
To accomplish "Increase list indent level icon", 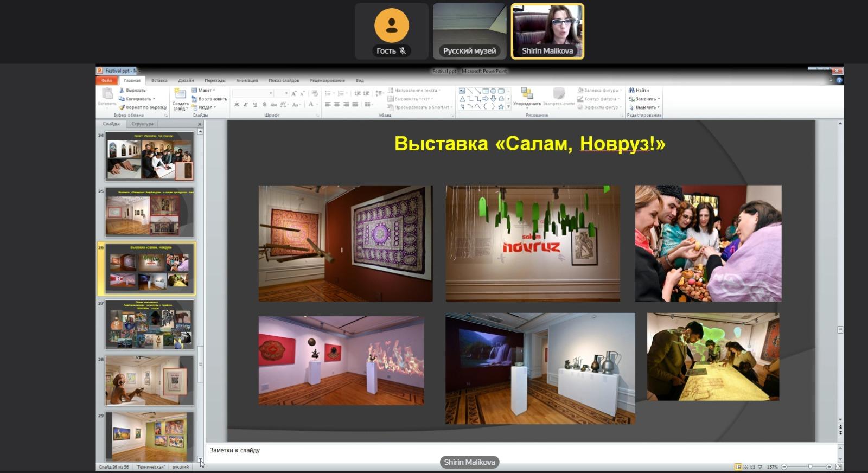I will [366, 93].
